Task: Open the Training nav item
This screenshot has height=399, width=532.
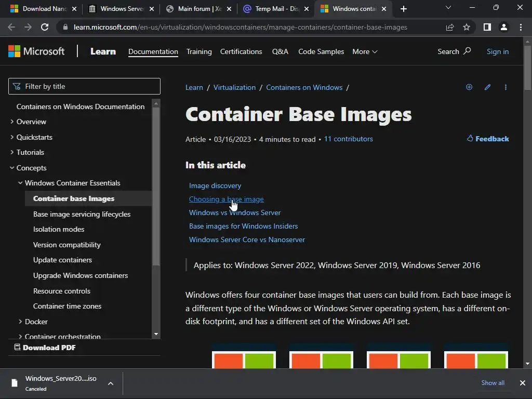Action: tap(199, 51)
